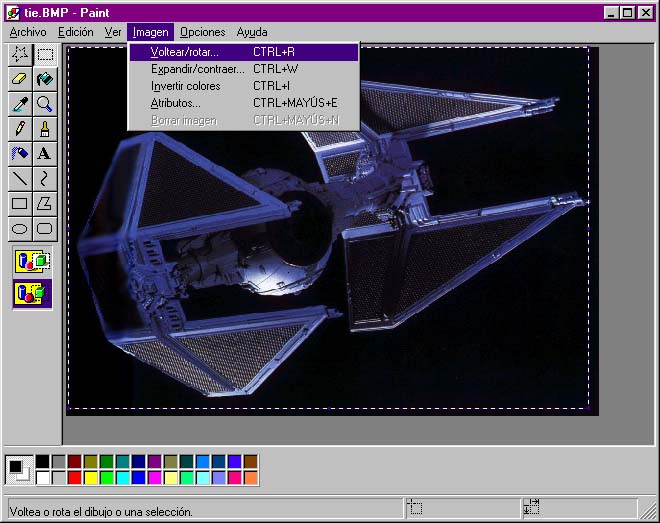Choose Atributos... menu entry
This screenshot has height=523, width=660.
pyautogui.click(x=244, y=103)
